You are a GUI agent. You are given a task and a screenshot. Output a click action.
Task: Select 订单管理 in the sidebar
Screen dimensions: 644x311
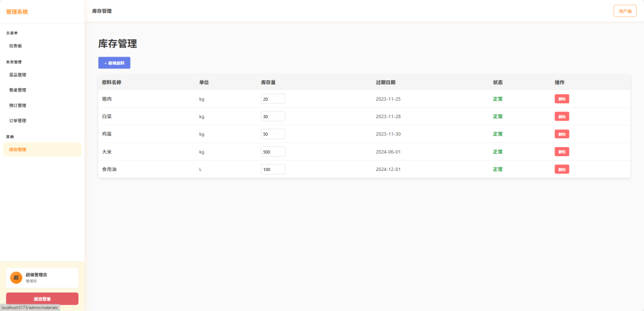coord(18,121)
